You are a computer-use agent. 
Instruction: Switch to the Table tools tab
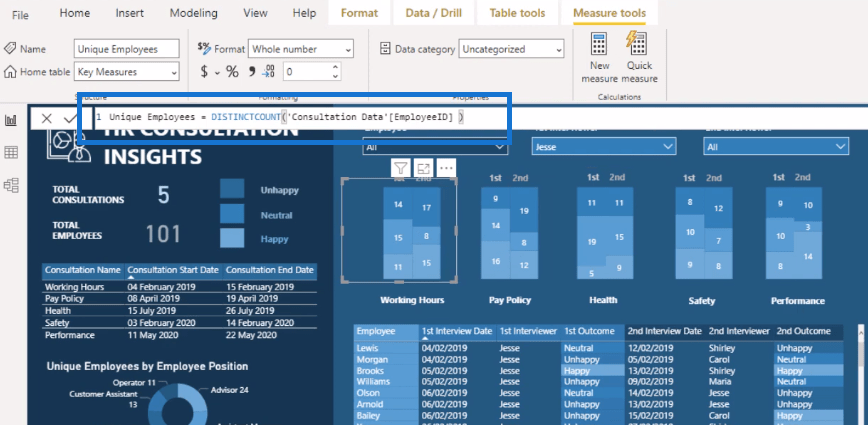coord(517,13)
